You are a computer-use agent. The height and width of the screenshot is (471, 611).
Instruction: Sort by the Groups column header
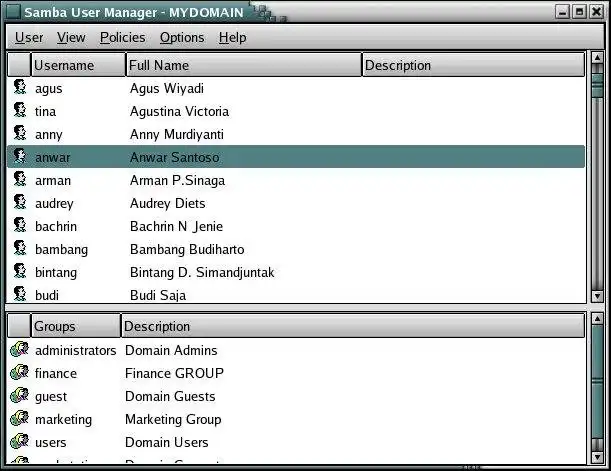[76, 326]
